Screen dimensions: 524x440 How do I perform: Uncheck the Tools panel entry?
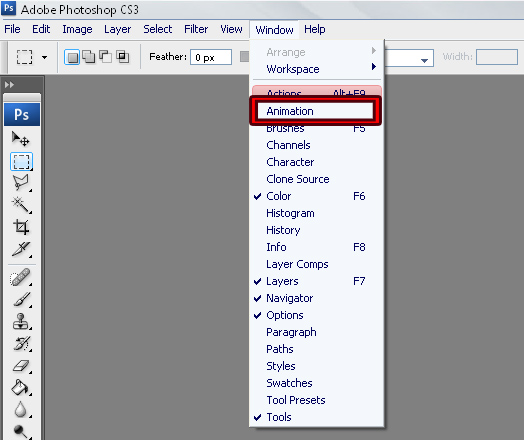pyautogui.click(x=317, y=417)
